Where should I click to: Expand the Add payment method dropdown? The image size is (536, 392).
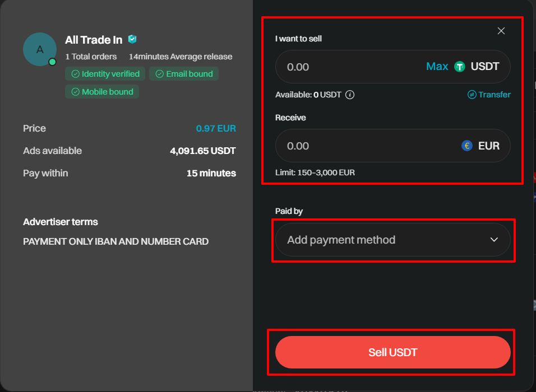pyautogui.click(x=393, y=240)
